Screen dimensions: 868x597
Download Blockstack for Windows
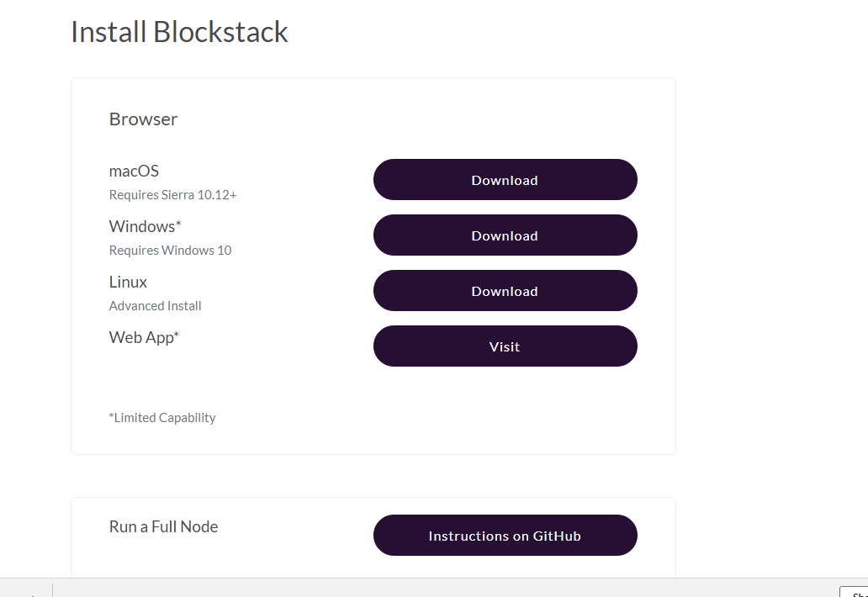click(505, 235)
